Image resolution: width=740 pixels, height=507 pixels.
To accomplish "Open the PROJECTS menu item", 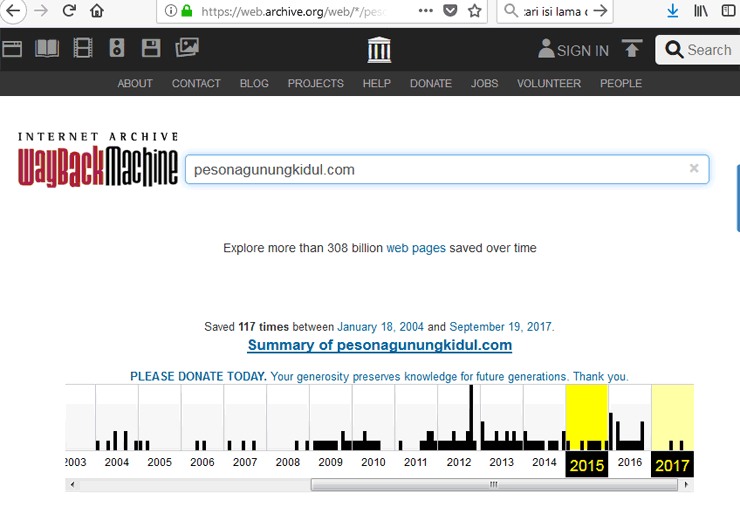I will (x=316, y=84).
